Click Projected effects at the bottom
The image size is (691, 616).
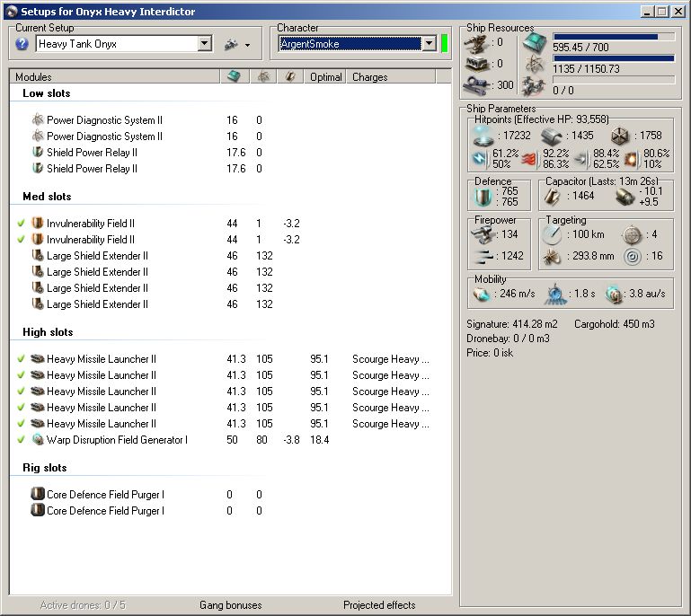[379, 605]
